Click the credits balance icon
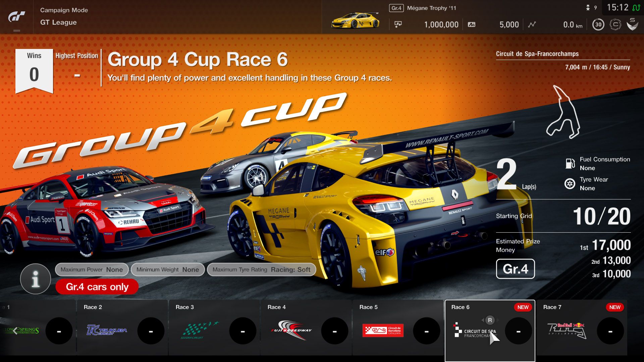 (398, 24)
